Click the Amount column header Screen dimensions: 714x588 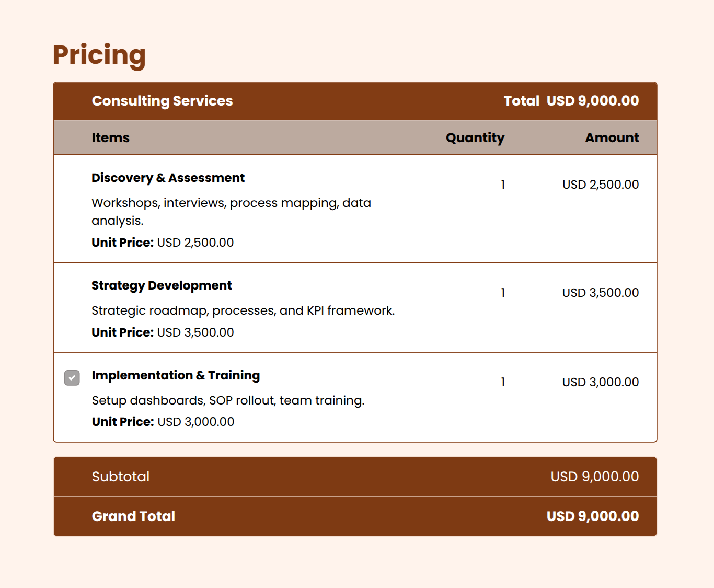coord(612,137)
